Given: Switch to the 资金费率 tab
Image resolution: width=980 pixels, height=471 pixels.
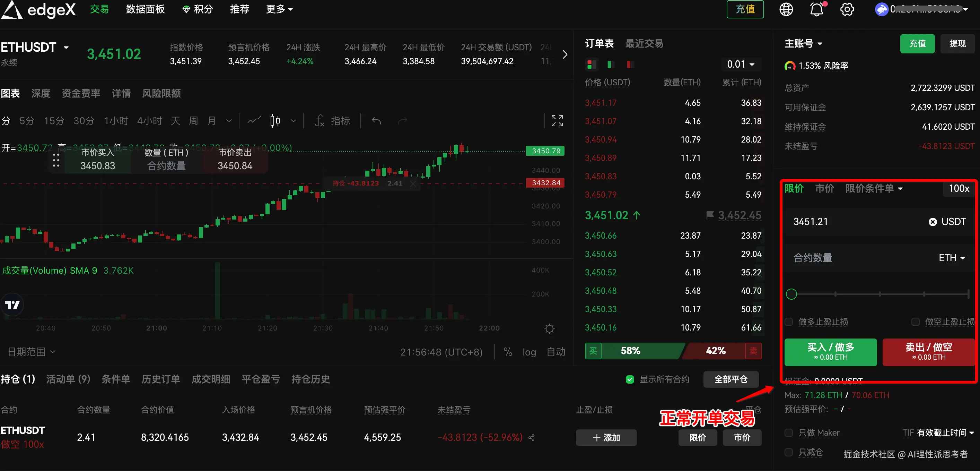Looking at the screenshot, I should click(x=81, y=93).
